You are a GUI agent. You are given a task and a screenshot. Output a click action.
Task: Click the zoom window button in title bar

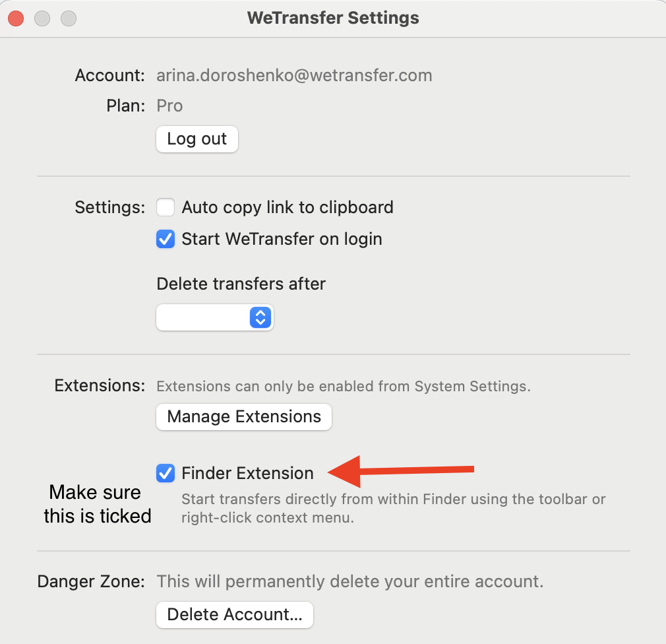pyautogui.click(x=69, y=18)
